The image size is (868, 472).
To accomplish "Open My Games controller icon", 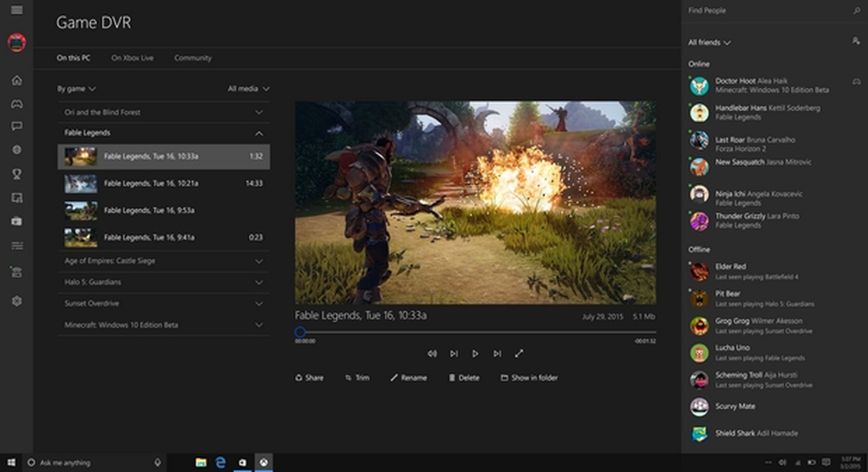I will click(x=17, y=104).
